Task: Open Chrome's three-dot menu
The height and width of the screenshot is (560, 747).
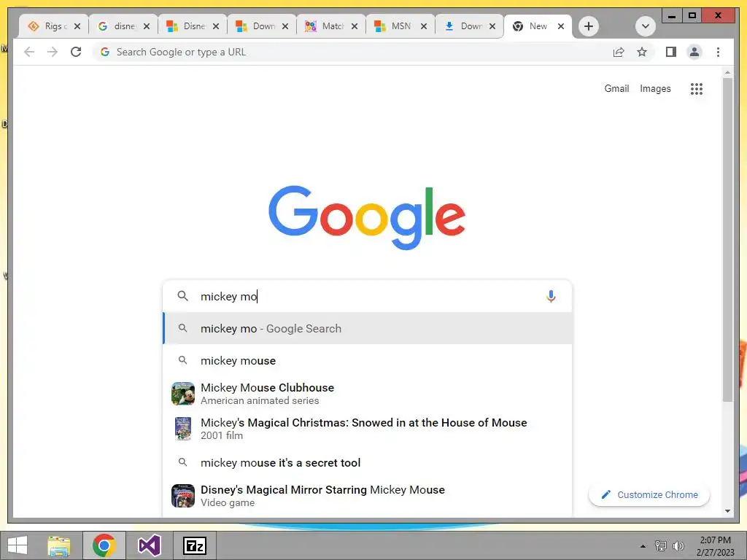Action: [718, 52]
